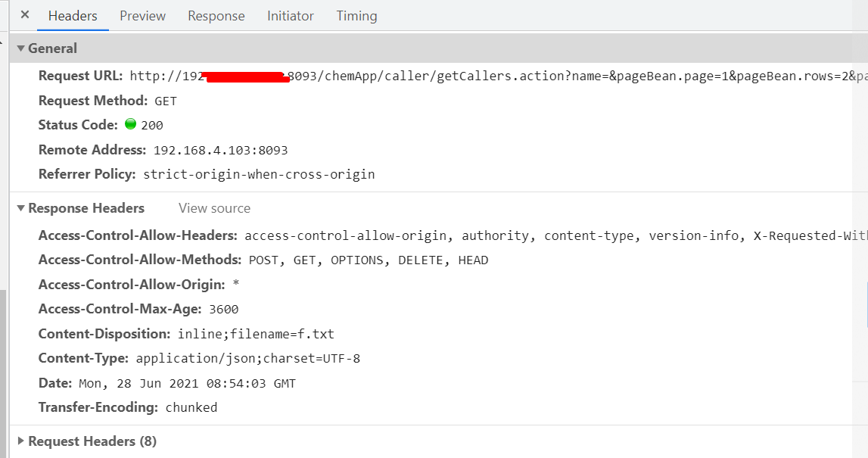Click the Content-Type header value
Viewport: 868px width, 458px height.
coord(248,358)
